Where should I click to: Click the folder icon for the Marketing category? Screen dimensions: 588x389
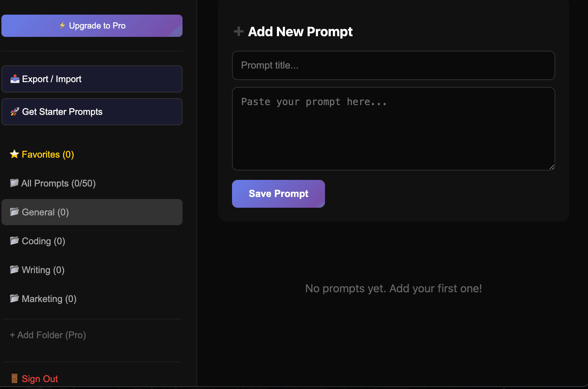coord(14,299)
